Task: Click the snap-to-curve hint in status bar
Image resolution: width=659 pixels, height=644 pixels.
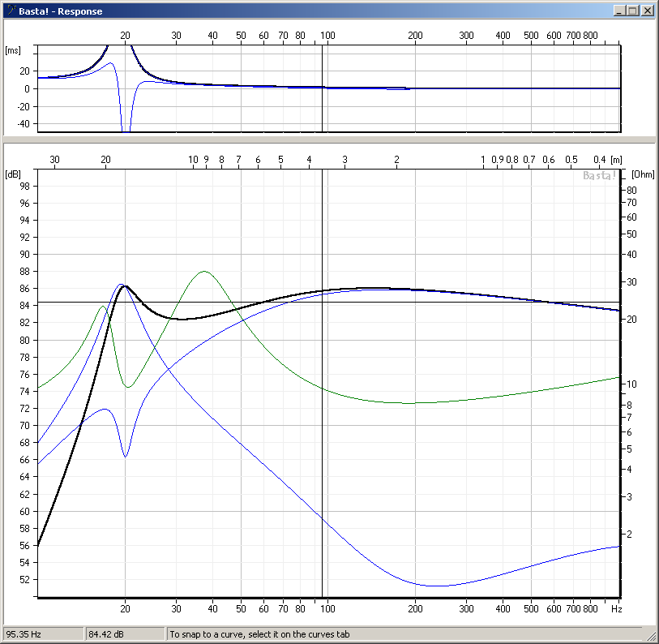Action: (x=259, y=634)
